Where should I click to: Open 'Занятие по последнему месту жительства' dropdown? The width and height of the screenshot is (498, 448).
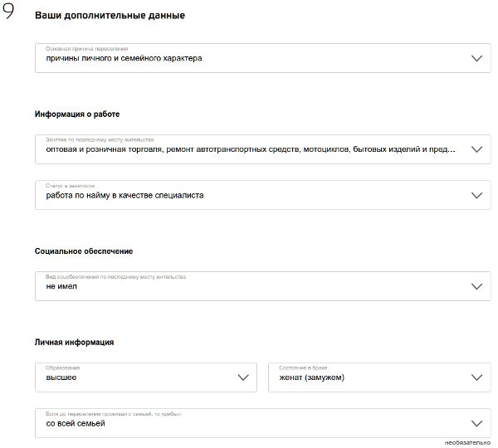coord(249,149)
